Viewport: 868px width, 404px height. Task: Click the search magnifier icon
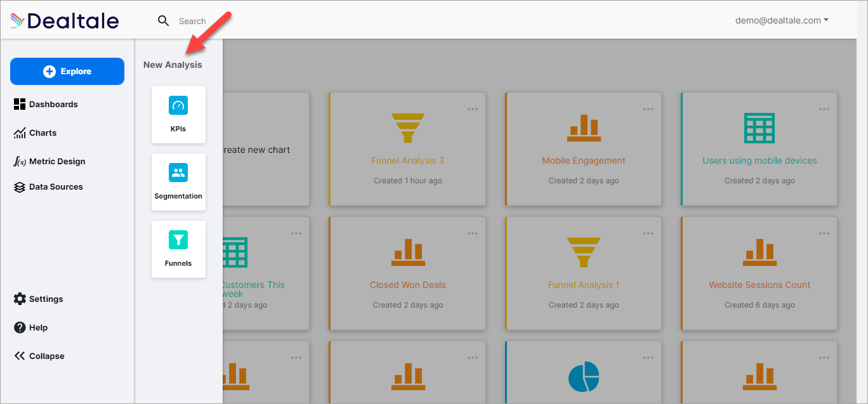tap(164, 21)
